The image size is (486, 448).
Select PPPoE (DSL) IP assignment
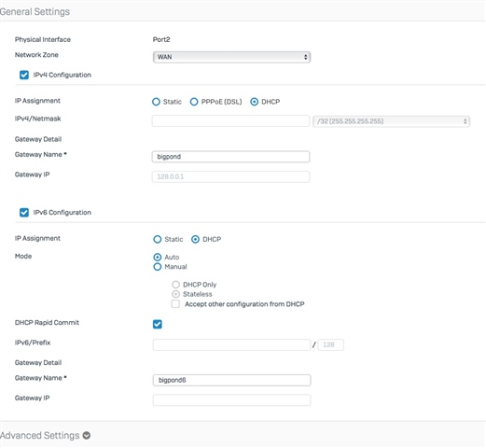194,102
